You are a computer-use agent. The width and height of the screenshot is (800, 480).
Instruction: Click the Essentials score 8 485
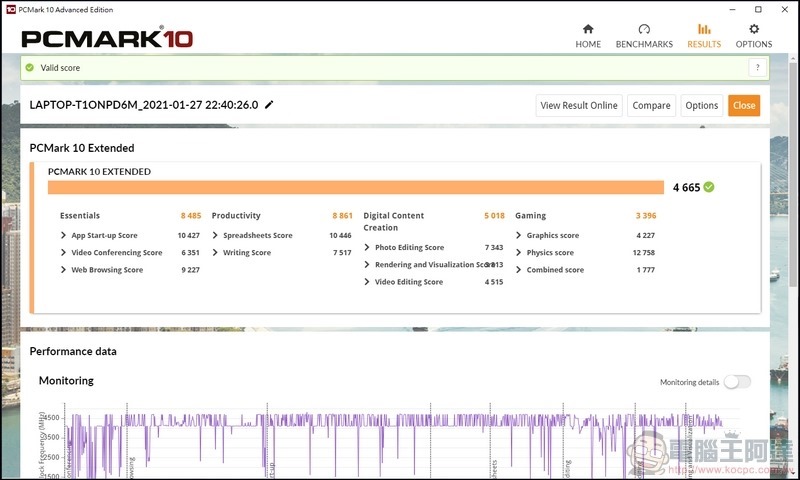coord(191,216)
